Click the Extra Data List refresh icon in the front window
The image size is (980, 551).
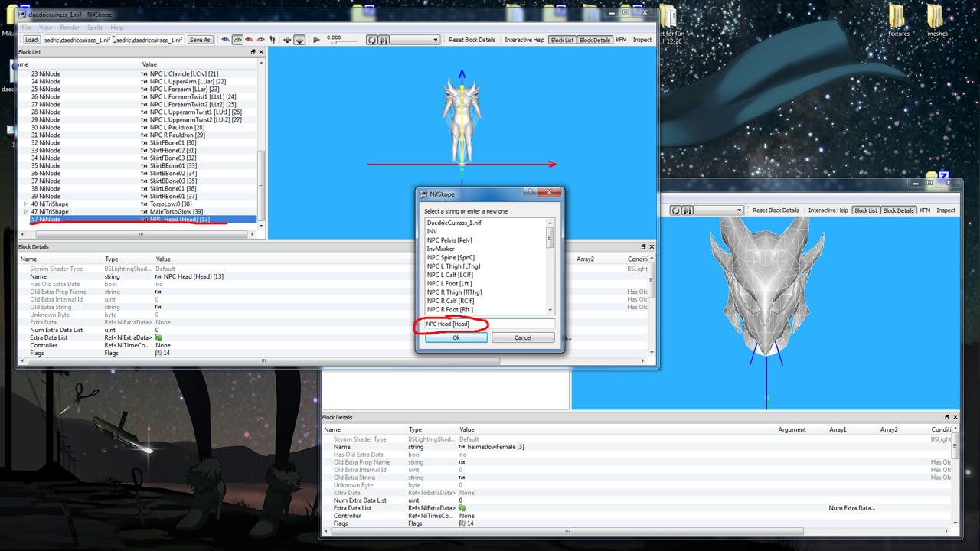158,337
